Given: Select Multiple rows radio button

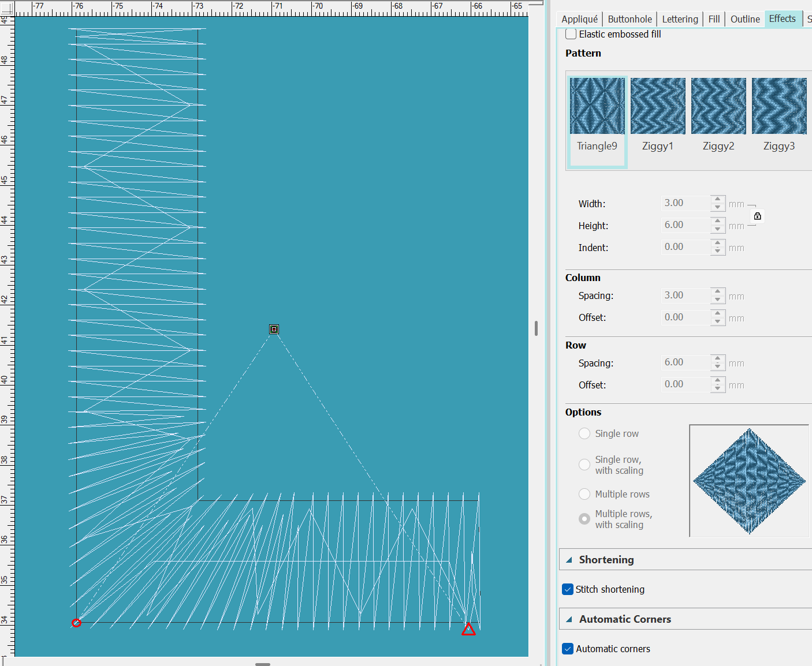Looking at the screenshot, I should click(x=584, y=494).
